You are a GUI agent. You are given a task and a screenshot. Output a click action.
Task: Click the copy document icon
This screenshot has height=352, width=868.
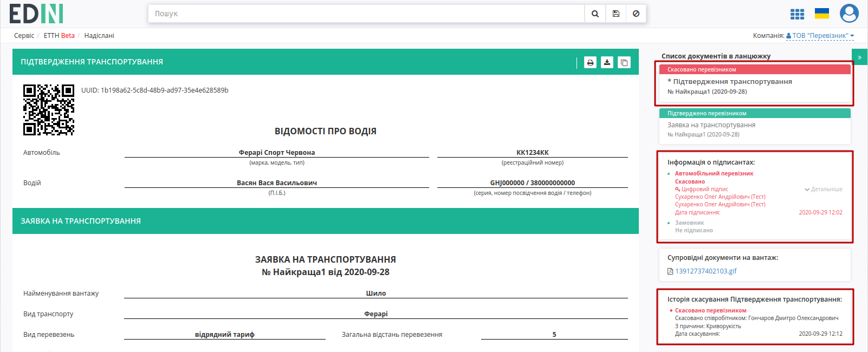click(x=624, y=62)
